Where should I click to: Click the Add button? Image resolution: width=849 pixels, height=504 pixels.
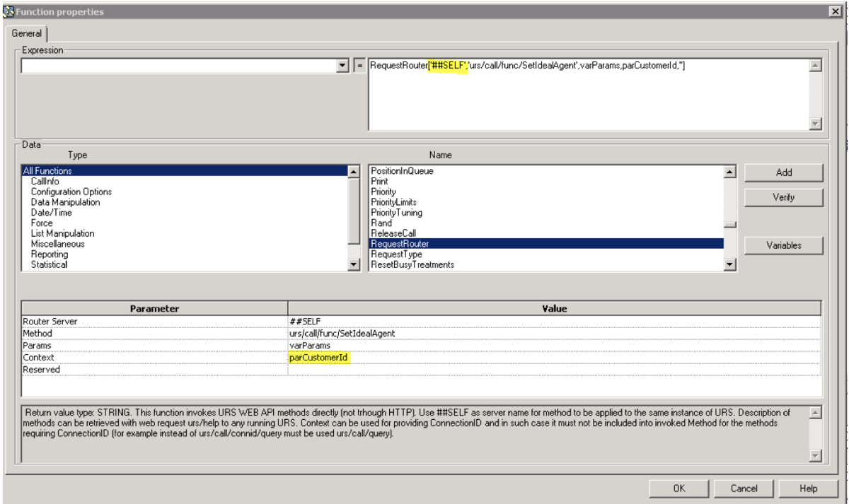782,172
